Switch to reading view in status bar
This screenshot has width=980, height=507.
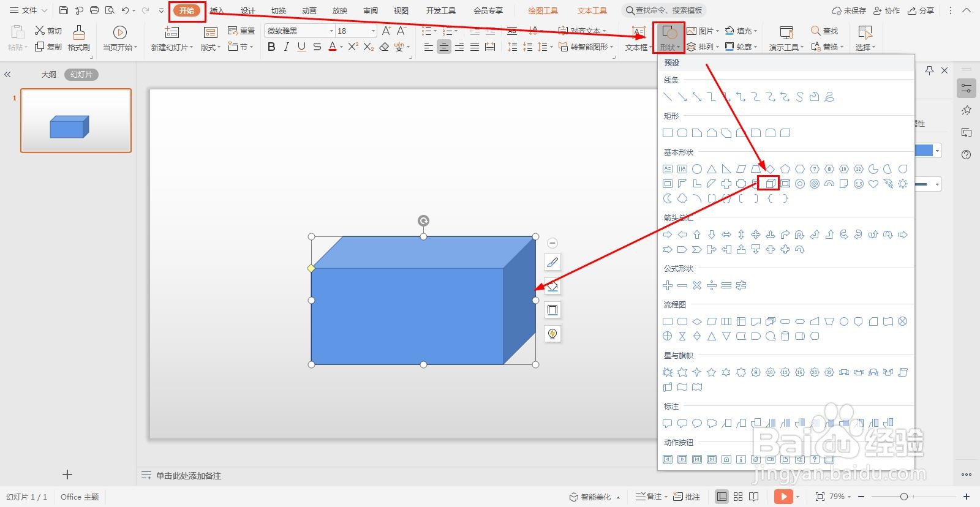[x=754, y=497]
